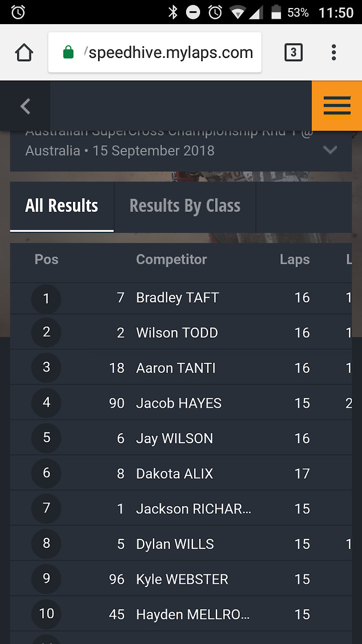Image resolution: width=362 pixels, height=644 pixels.
Task: Open the browser tab switcher showing 3
Action: point(293,53)
